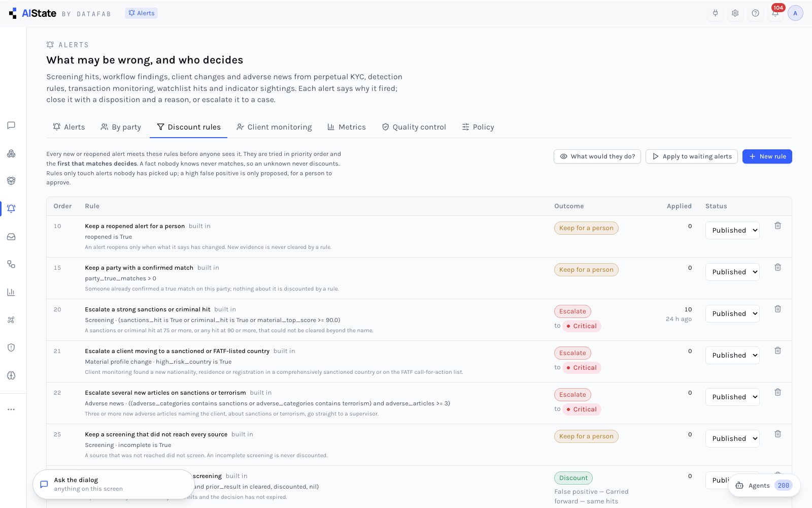Switch to the Client monitoring tab
This screenshot has height=508, width=812.
pos(274,127)
